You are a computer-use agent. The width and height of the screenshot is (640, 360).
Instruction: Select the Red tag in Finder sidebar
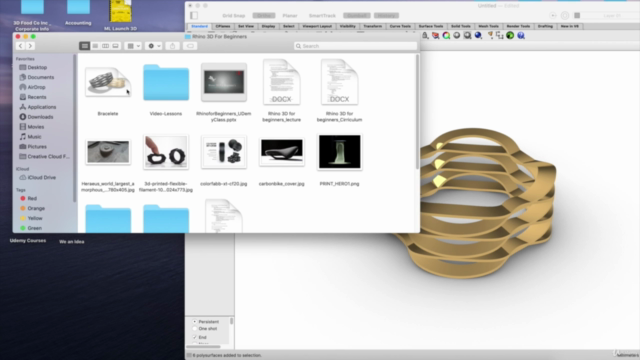tap(29, 198)
